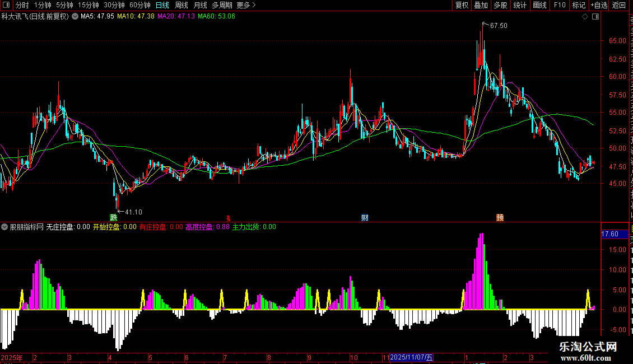Click the 开始控盘: 0.00 value

coord(115,227)
